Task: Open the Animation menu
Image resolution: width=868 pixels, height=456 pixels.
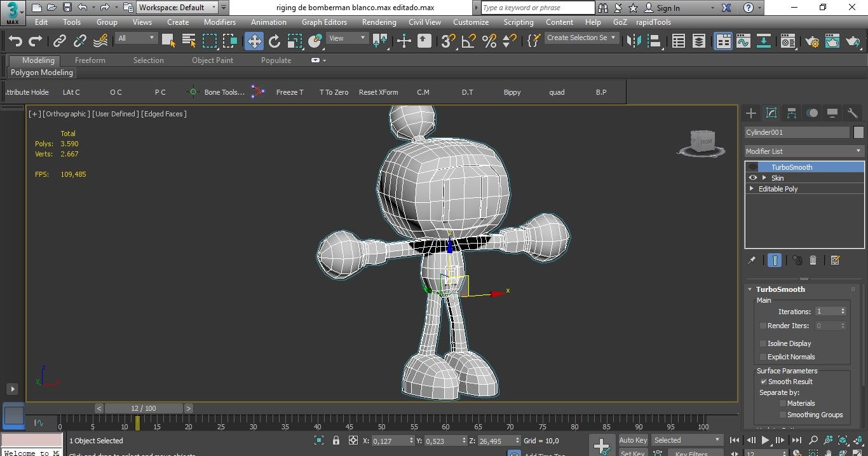Action: coord(269,22)
